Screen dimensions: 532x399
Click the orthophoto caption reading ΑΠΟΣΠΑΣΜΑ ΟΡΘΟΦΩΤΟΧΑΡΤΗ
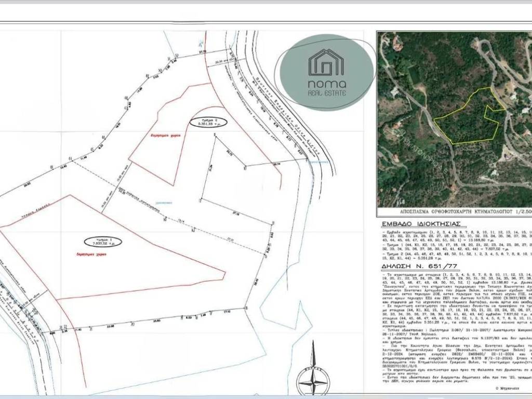pyautogui.click(x=451, y=213)
